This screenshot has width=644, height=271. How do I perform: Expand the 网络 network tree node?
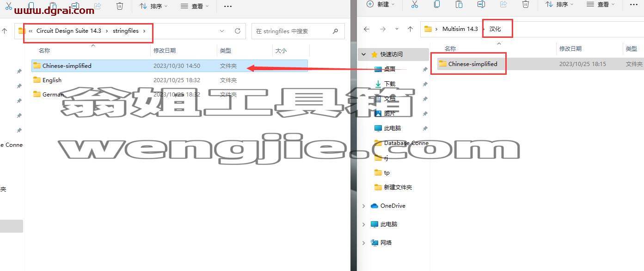[364, 243]
